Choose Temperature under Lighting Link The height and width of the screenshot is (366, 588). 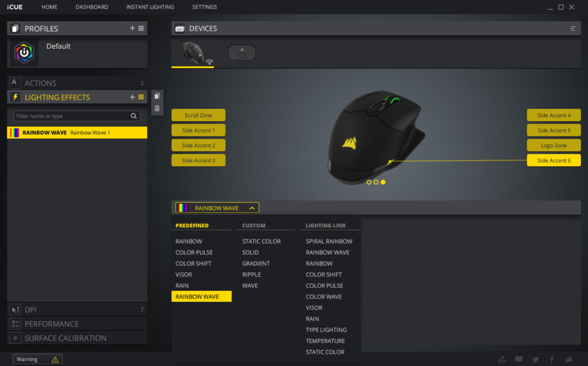pyautogui.click(x=325, y=341)
